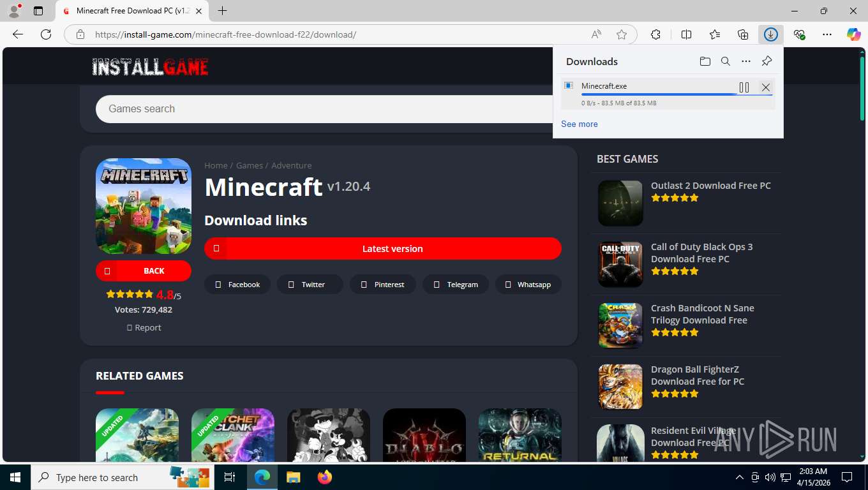Click the red BACK button
This screenshot has height=490, width=868.
pos(144,271)
